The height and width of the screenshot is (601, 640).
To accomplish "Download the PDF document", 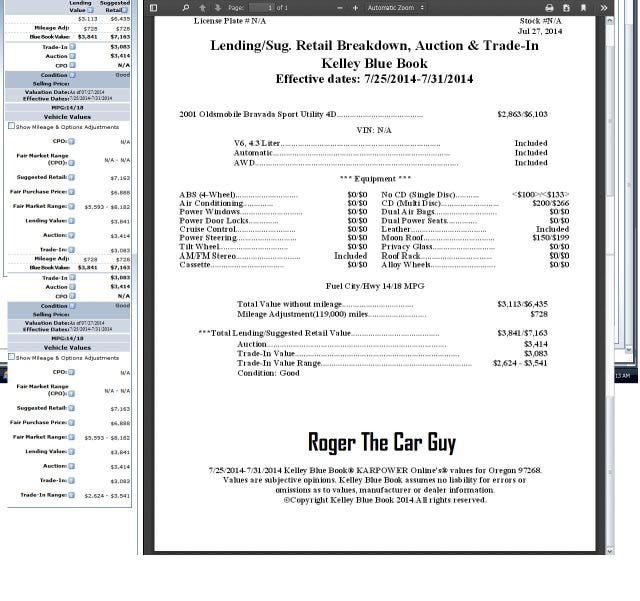I will [x=566, y=7].
